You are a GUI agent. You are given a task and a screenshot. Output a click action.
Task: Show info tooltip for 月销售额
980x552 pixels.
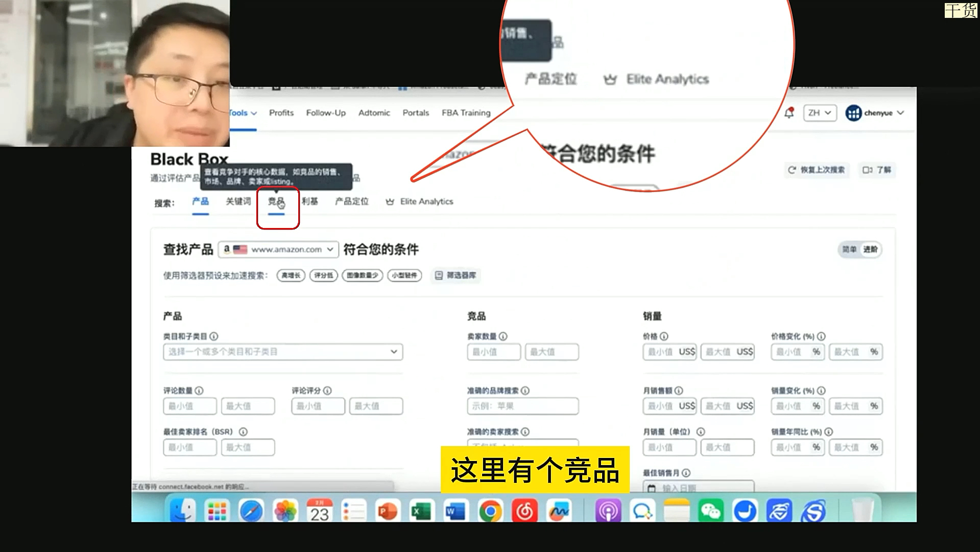pos(679,390)
